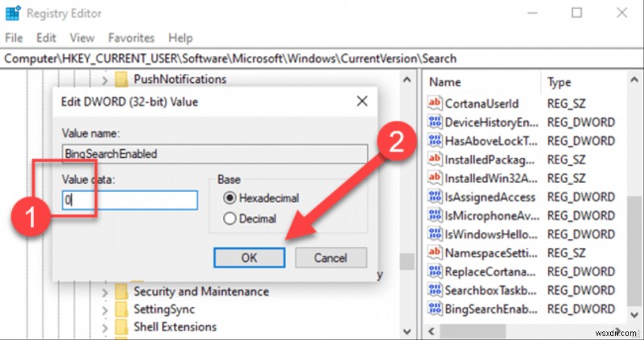This screenshot has width=644, height=340.
Task: Select the SettingSync tree key
Action: click(164, 309)
